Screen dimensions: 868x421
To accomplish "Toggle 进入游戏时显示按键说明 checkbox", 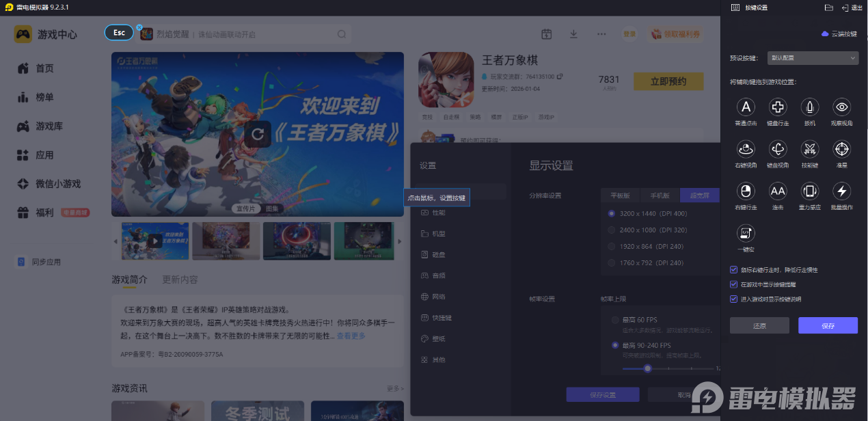I will point(734,299).
